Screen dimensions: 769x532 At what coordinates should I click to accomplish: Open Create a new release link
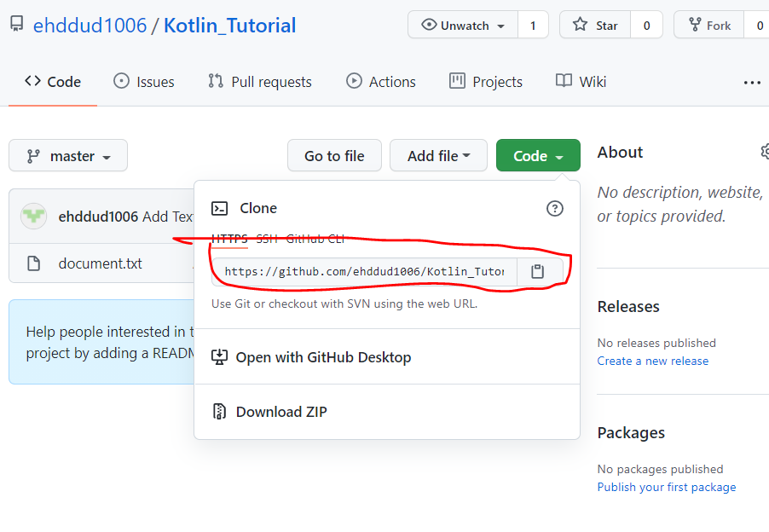pyautogui.click(x=653, y=361)
